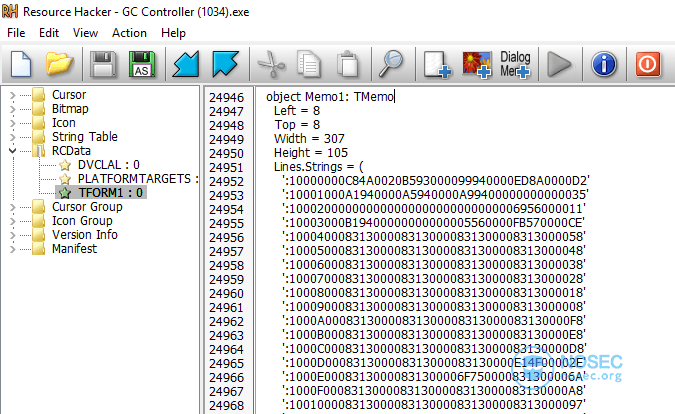Expand the Bitmap tree node arrow
This screenshot has width=675, height=414.
(x=12, y=109)
